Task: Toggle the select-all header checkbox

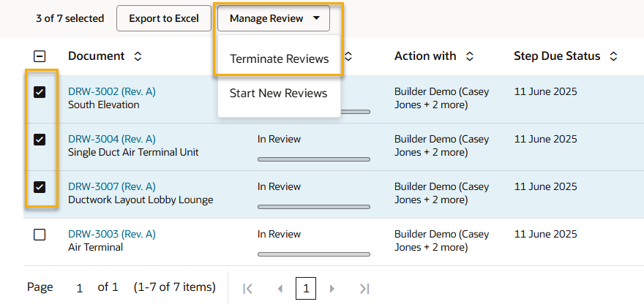Action: pyautogui.click(x=40, y=56)
